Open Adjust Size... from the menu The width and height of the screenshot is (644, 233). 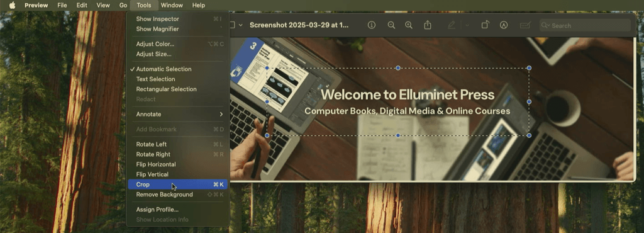pos(177,54)
